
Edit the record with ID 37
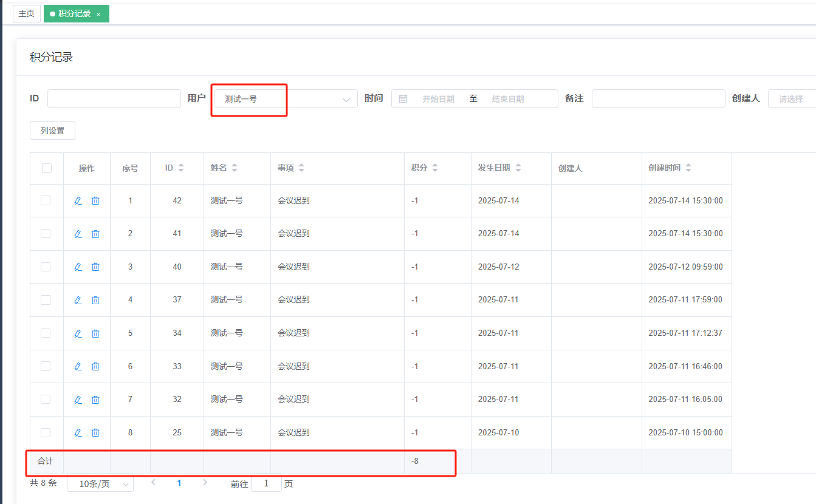(78, 300)
